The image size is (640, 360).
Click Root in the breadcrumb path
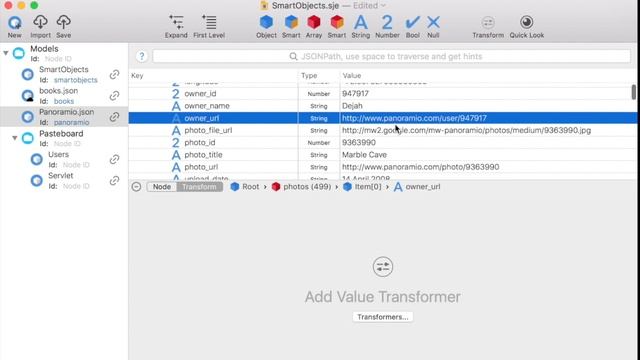pos(245,187)
